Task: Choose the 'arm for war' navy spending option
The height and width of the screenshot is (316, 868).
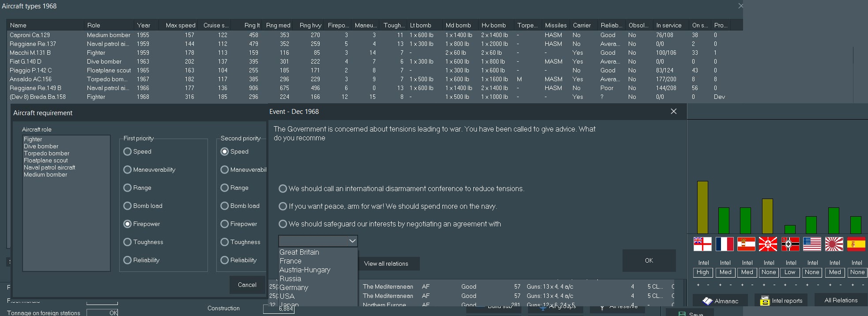Action: click(388, 206)
